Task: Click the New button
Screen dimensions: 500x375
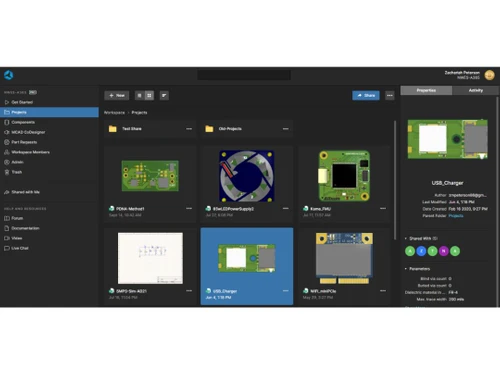Action: pos(117,95)
